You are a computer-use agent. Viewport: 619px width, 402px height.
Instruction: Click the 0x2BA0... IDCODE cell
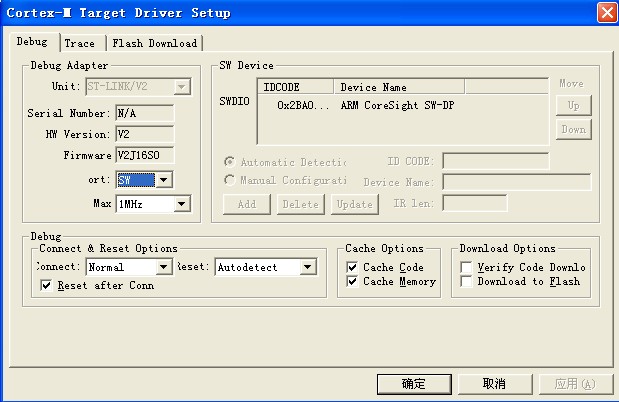(x=303, y=105)
